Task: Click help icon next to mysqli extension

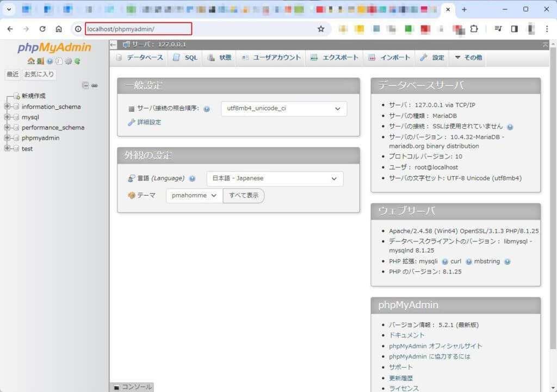Action: tap(445, 262)
